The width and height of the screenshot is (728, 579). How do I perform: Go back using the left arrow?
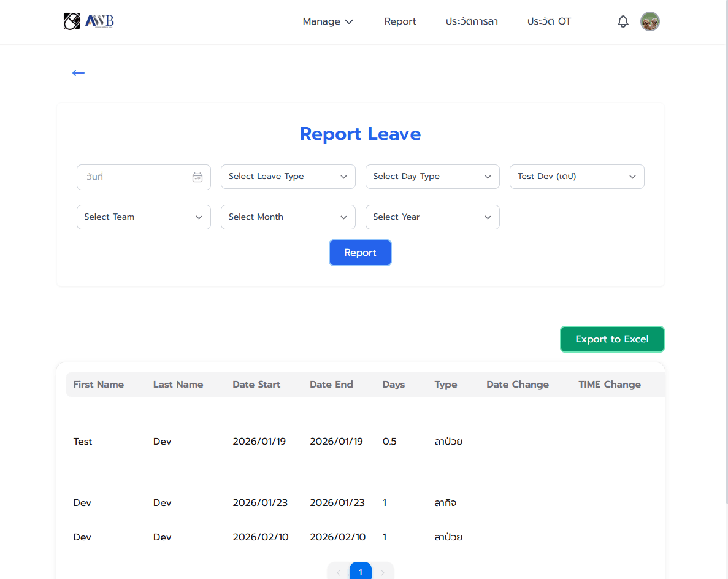(x=78, y=73)
